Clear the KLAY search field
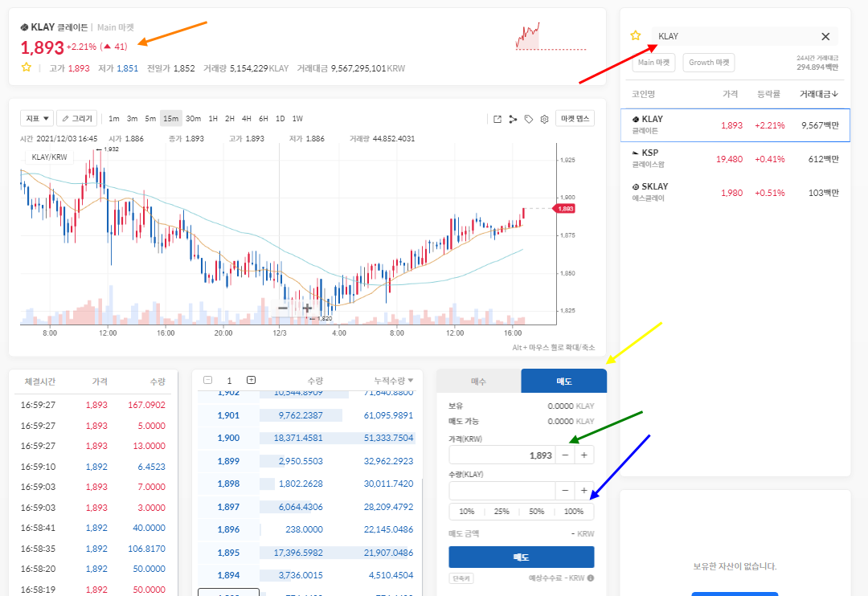 [825, 36]
